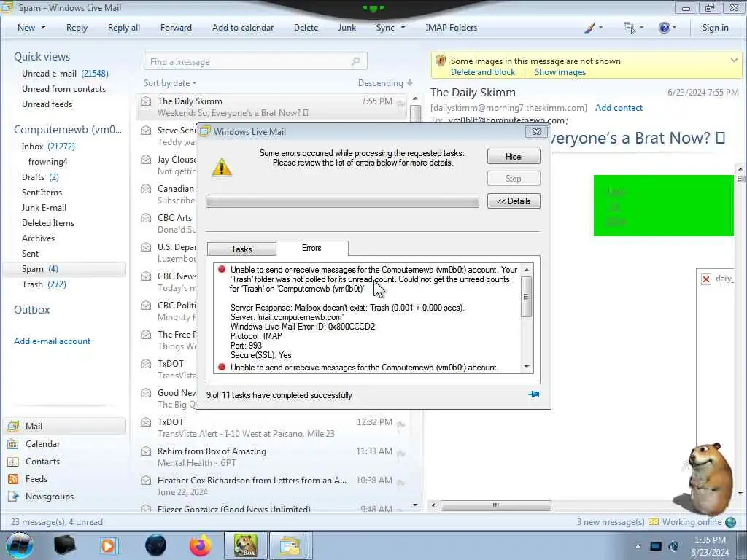The width and height of the screenshot is (747, 560).
Task: Click the Stop button in error dialog
Action: 514,179
